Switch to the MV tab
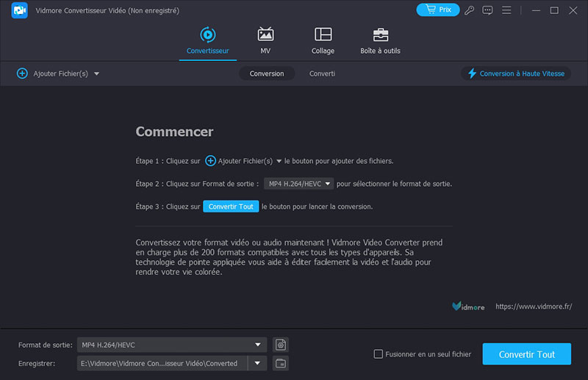588x380 pixels. point(265,40)
